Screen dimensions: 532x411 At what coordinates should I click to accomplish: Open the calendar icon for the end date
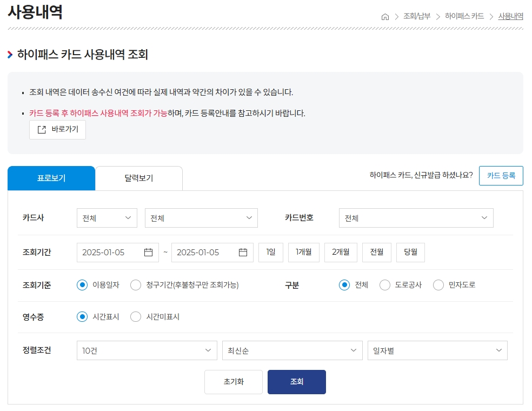click(243, 252)
